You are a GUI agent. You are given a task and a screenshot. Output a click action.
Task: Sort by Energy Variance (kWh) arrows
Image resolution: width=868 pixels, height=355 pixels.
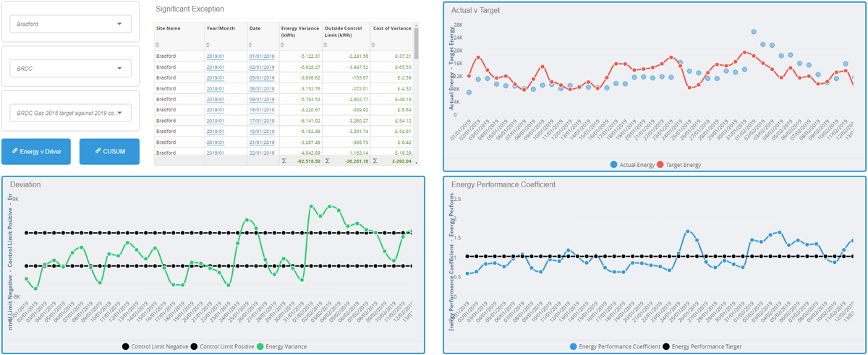pyautogui.click(x=284, y=45)
